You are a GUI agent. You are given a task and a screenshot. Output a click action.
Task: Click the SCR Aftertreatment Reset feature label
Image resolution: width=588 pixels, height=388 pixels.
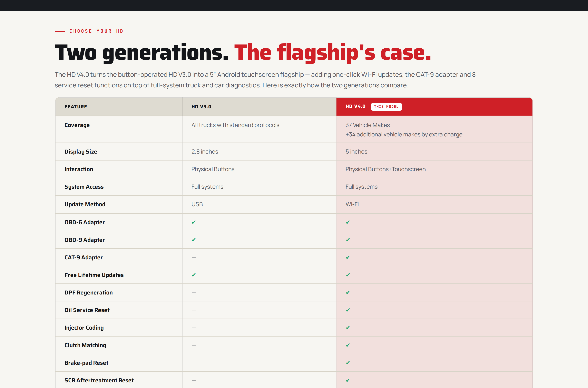click(x=99, y=380)
